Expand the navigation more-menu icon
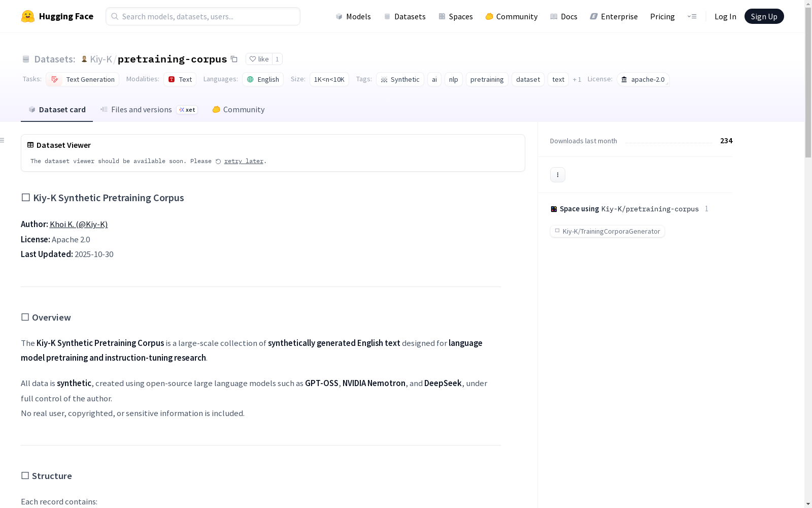The width and height of the screenshot is (812, 508). (692, 16)
